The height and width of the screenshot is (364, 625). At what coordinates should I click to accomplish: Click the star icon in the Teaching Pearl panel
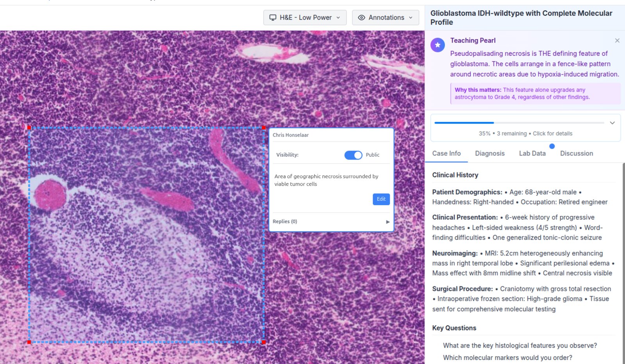437,45
